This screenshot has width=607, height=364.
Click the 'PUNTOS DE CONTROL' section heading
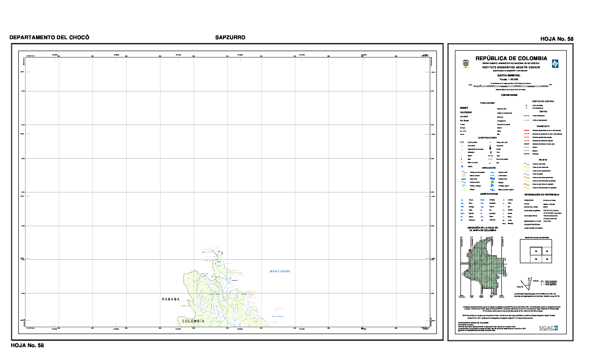[x=543, y=101]
